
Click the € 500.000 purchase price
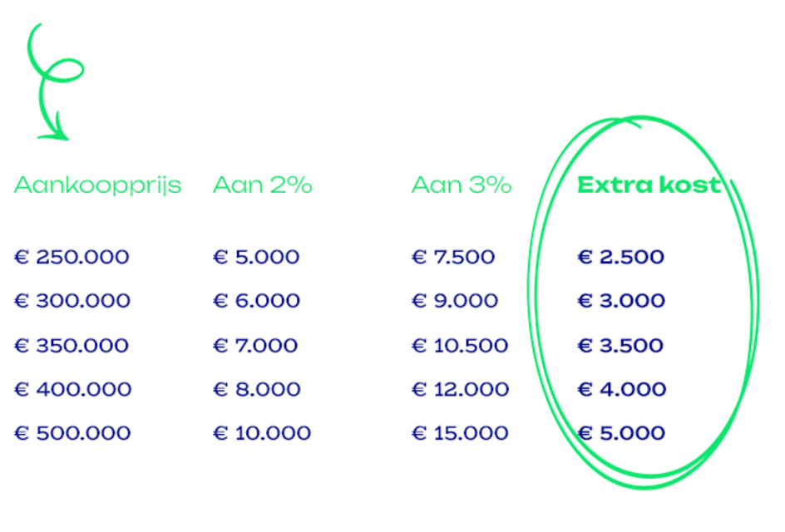[x=72, y=432]
